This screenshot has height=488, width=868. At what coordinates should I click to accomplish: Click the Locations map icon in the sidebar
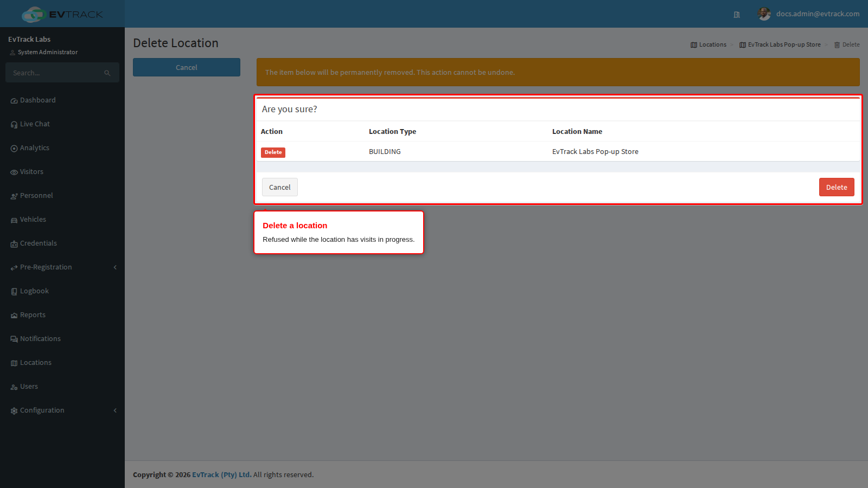pos(14,363)
